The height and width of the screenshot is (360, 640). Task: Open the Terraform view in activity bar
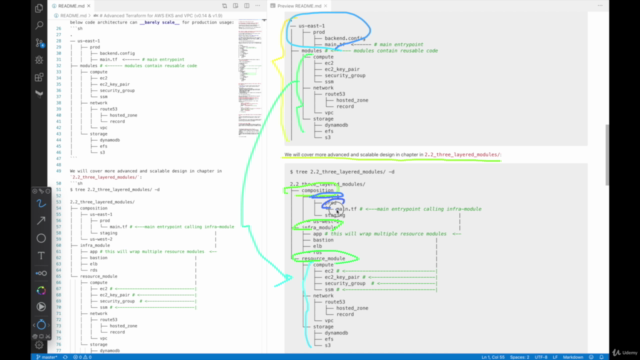click(x=39, y=94)
